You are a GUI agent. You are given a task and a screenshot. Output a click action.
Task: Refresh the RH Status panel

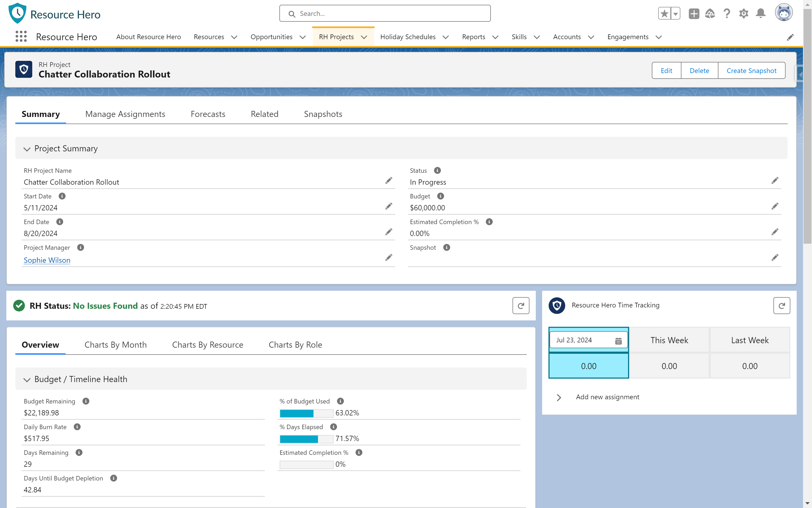click(521, 305)
